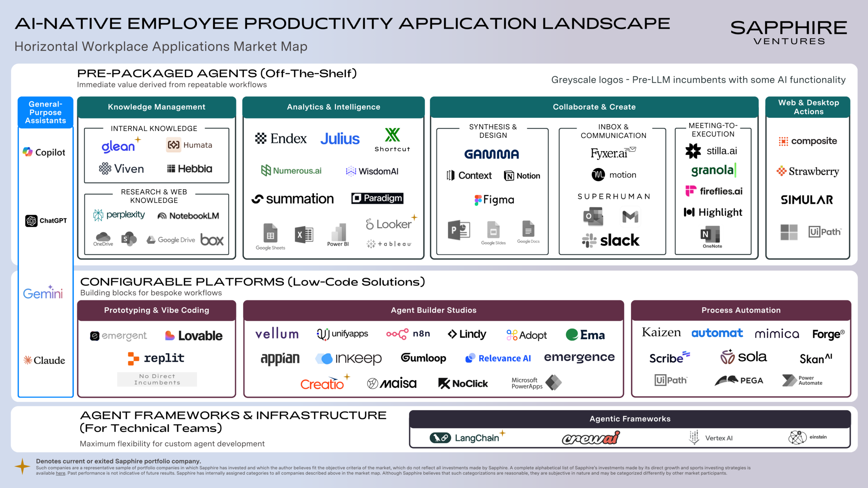The width and height of the screenshot is (868, 488).
Task: Click the gold star legend symbol
Action: [22, 466]
